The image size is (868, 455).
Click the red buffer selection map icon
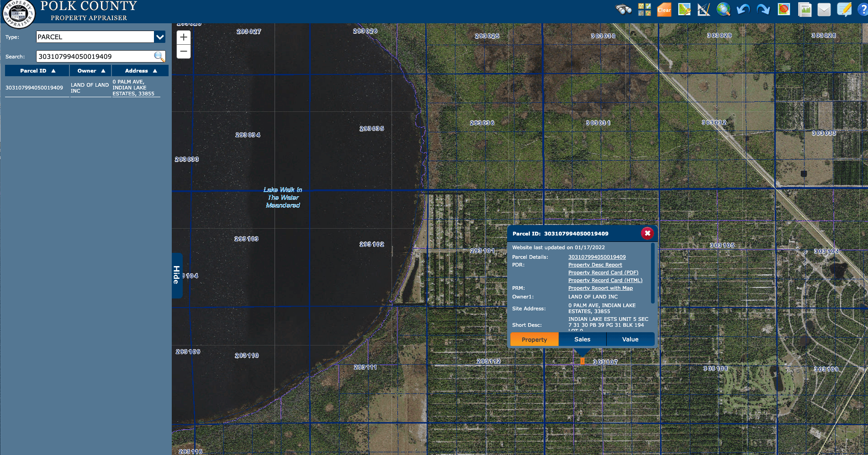784,10
